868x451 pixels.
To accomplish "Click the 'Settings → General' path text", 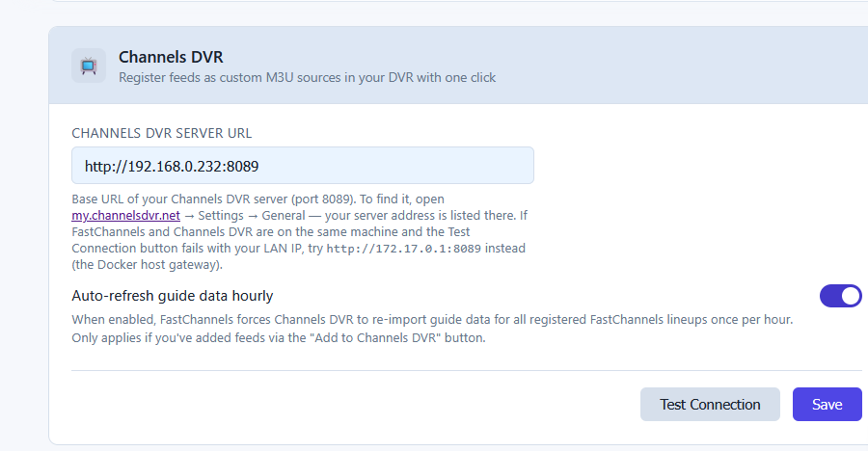I will pyautogui.click(x=252, y=215).
